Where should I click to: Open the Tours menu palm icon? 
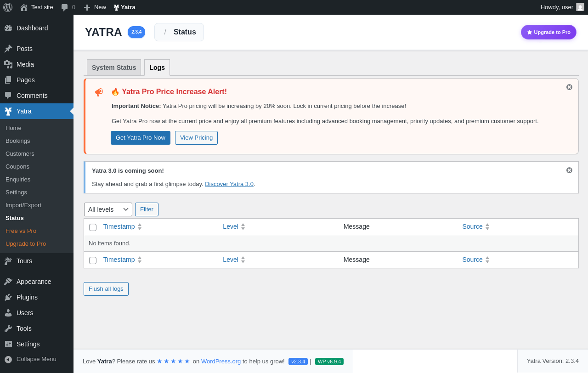pyautogui.click(x=8, y=261)
